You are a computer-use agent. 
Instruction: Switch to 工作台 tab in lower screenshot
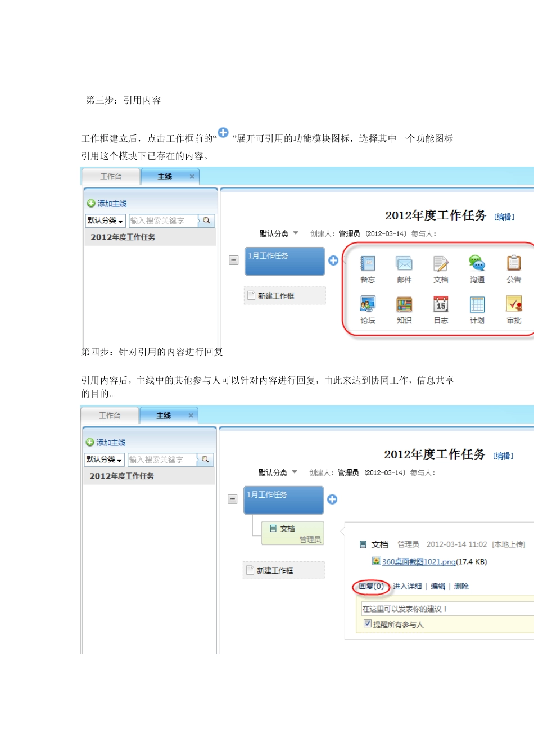point(110,416)
